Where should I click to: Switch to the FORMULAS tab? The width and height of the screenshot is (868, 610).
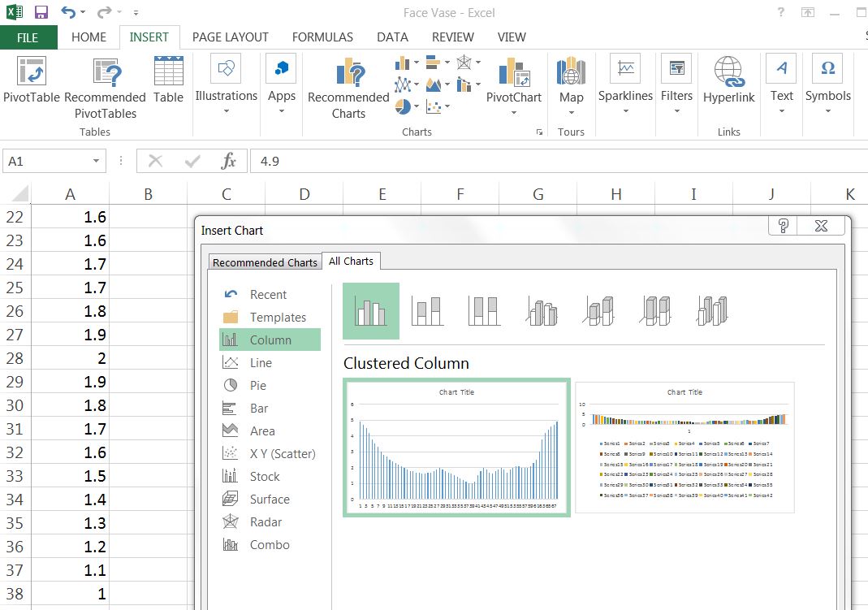coord(322,37)
